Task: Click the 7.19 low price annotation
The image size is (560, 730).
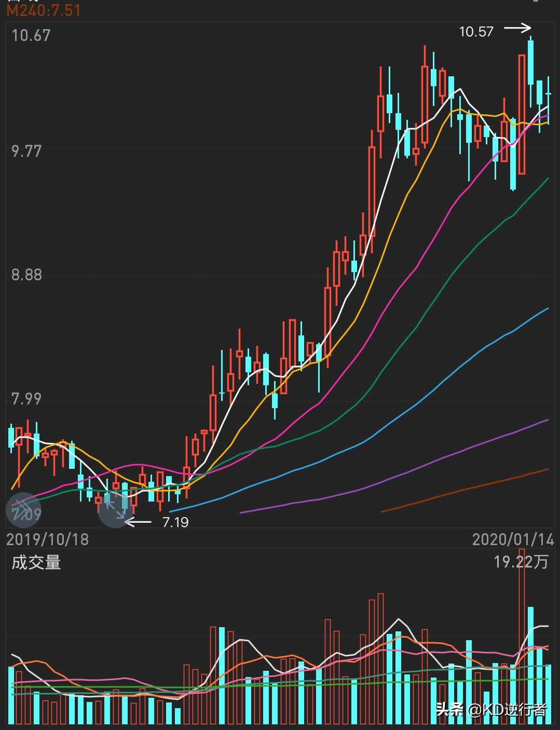Action: click(175, 522)
